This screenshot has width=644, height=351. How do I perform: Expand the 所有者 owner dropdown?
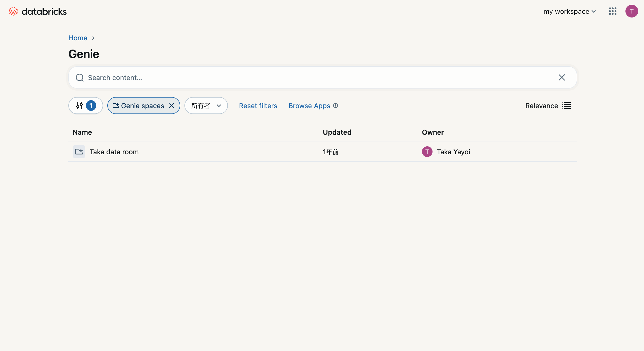click(x=206, y=106)
